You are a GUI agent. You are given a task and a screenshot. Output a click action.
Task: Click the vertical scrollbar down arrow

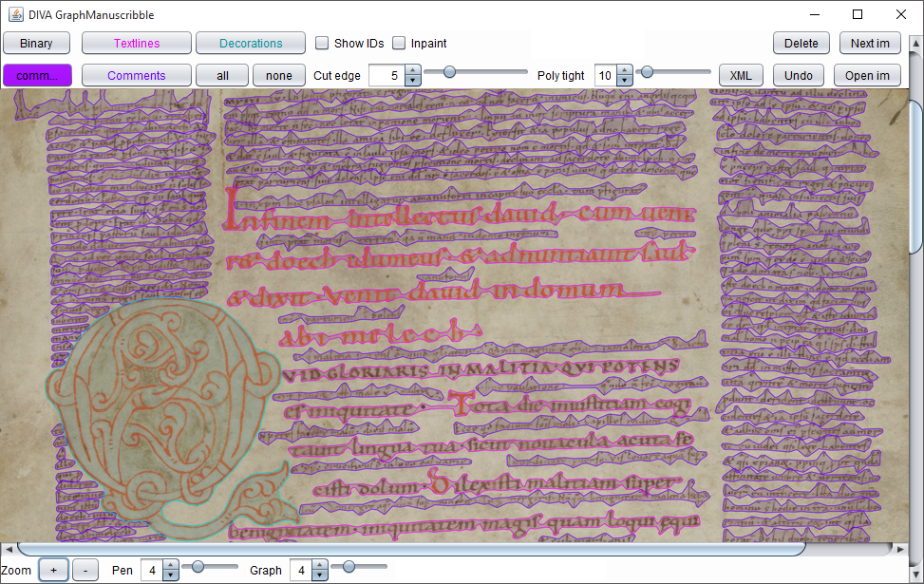(916, 575)
